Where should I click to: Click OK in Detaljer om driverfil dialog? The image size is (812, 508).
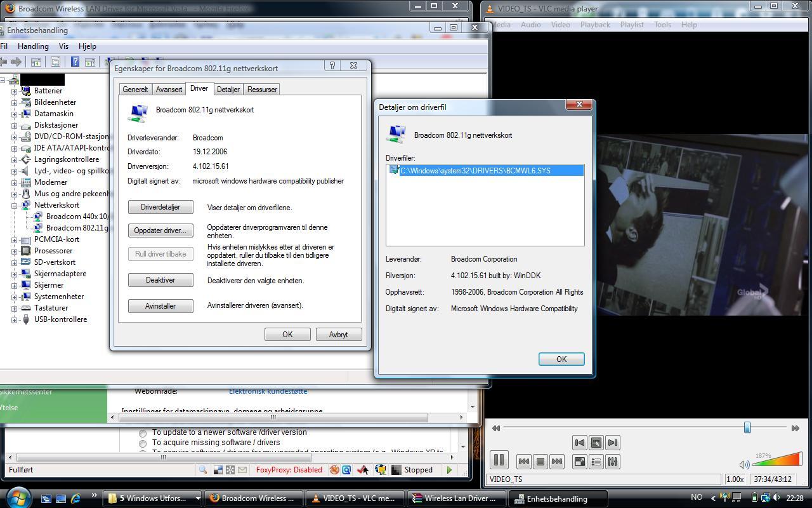click(561, 359)
